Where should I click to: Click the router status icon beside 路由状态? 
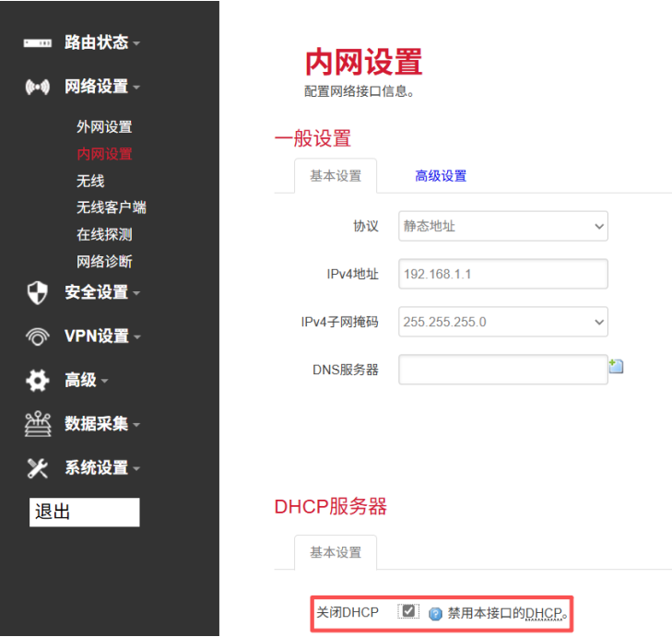coord(37,43)
